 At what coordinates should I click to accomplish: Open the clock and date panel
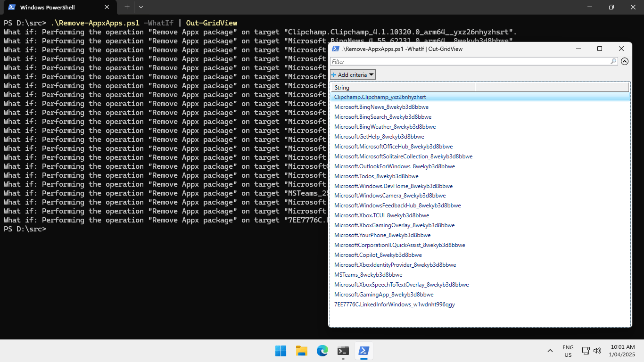click(x=622, y=351)
